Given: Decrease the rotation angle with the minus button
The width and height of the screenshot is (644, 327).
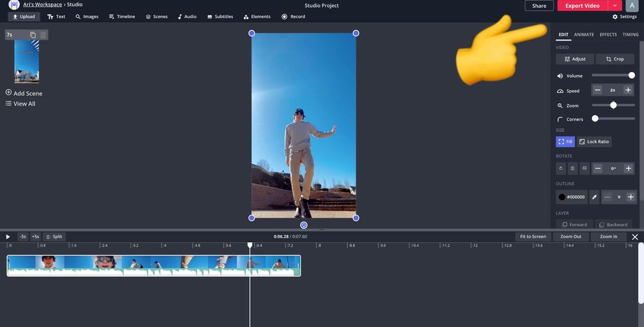Looking at the screenshot, I should coord(598,168).
